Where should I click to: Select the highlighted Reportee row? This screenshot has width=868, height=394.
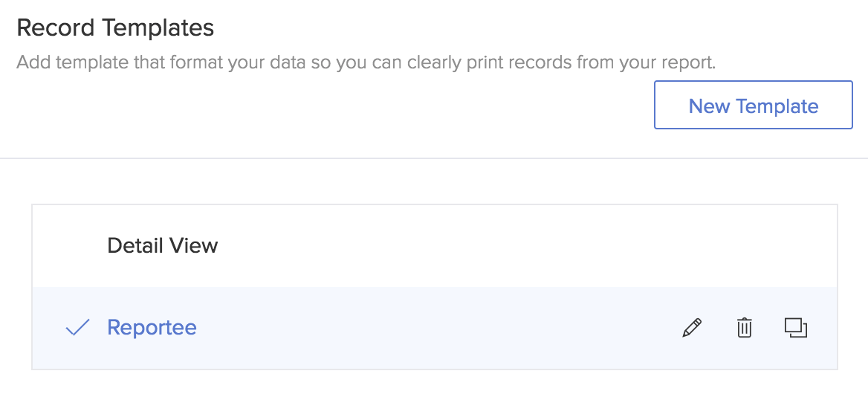[435, 328]
